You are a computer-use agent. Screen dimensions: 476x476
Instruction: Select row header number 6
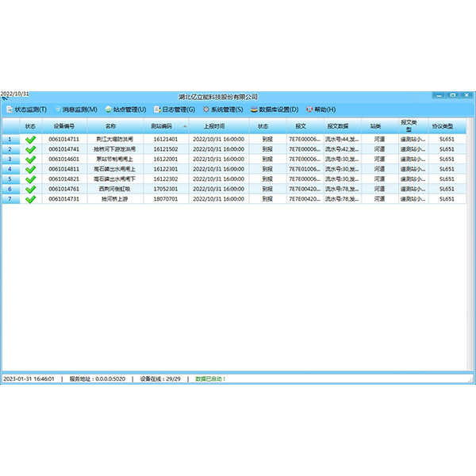(x=10, y=189)
